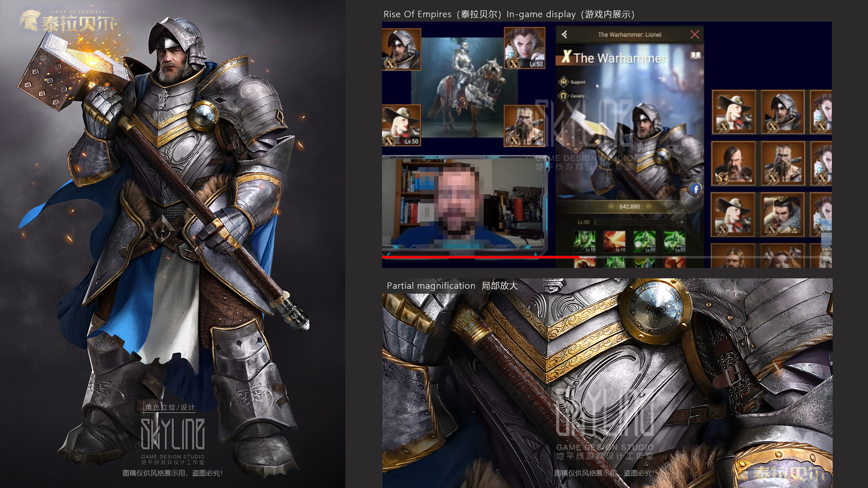Select the red-haired woman portrait at the grid bottom

coord(783,256)
